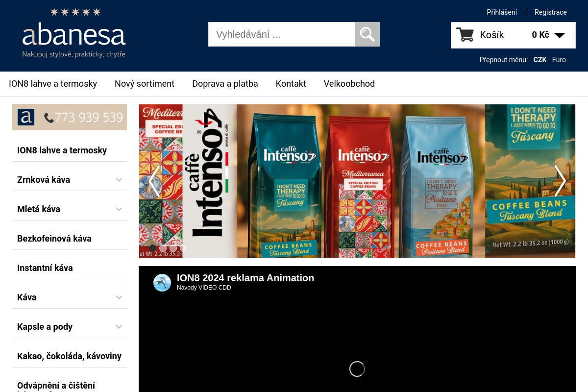The image size is (588, 392).
Task: Select the last carousel dot indicator
Action: 183,248
